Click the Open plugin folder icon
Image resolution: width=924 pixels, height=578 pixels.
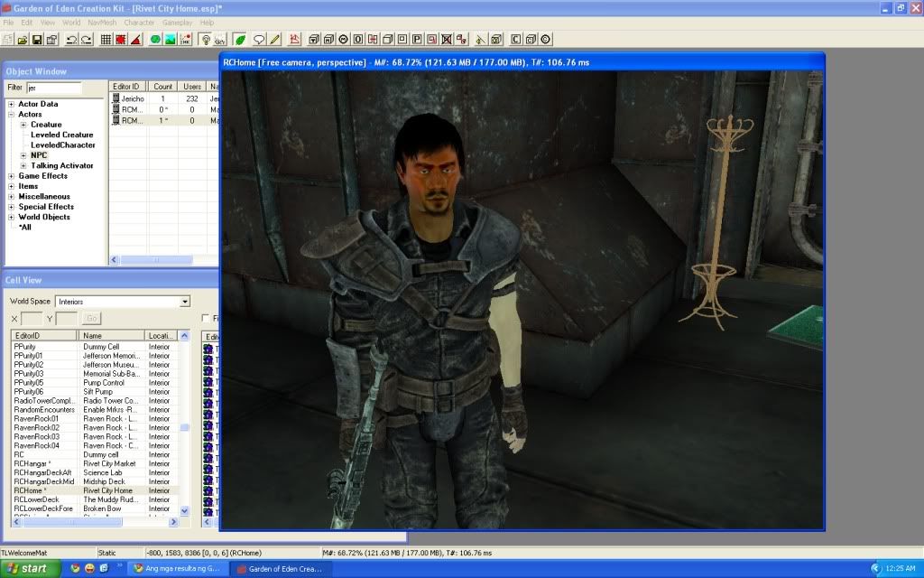pyautogui.click(x=23, y=40)
